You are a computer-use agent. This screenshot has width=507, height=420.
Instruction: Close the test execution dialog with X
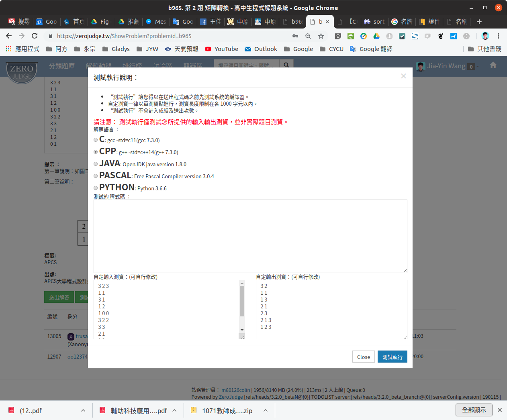click(x=403, y=76)
